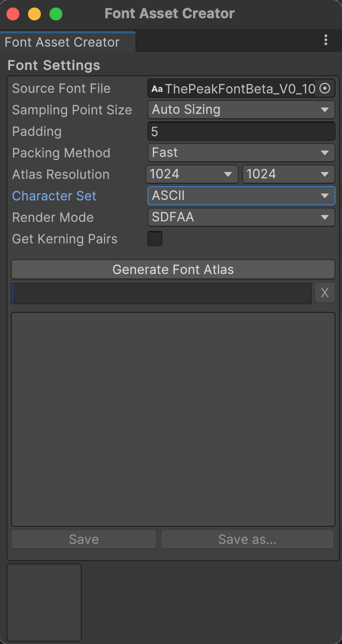Click the Save button
This screenshot has width=342, height=644.
(83, 539)
